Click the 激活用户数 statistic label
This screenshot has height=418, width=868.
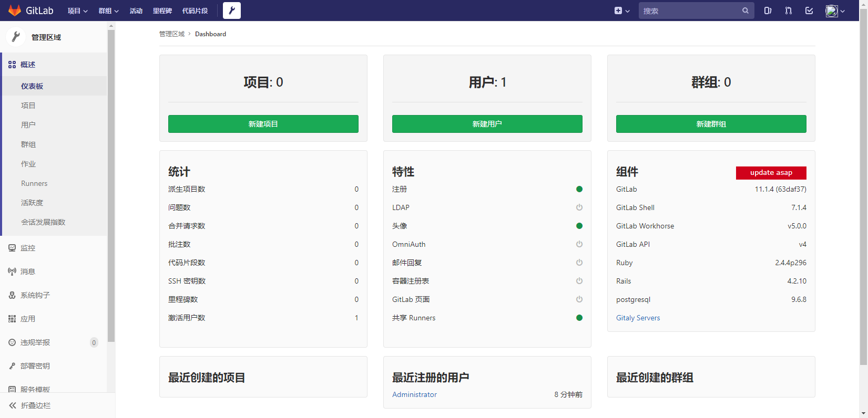(x=187, y=318)
